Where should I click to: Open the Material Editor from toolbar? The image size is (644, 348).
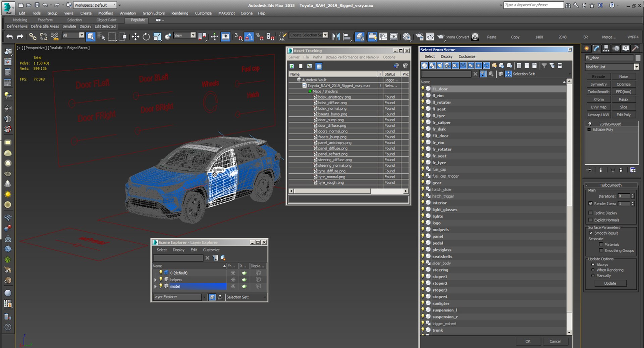tap(407, 37)
